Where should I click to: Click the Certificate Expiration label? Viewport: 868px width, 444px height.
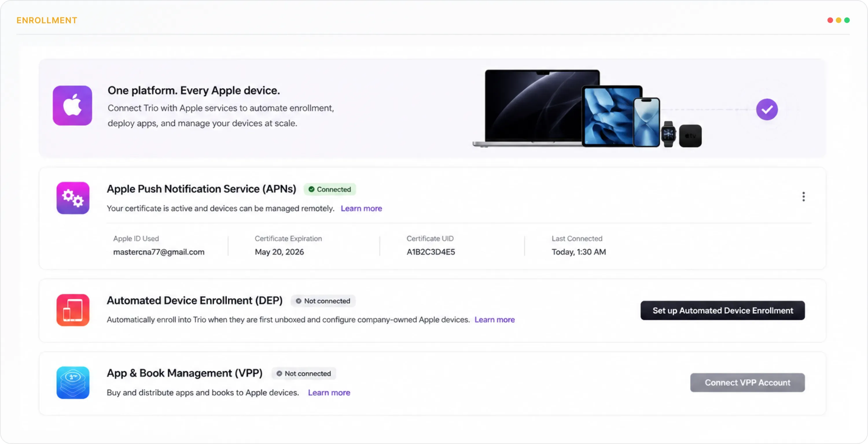(288, 238)
